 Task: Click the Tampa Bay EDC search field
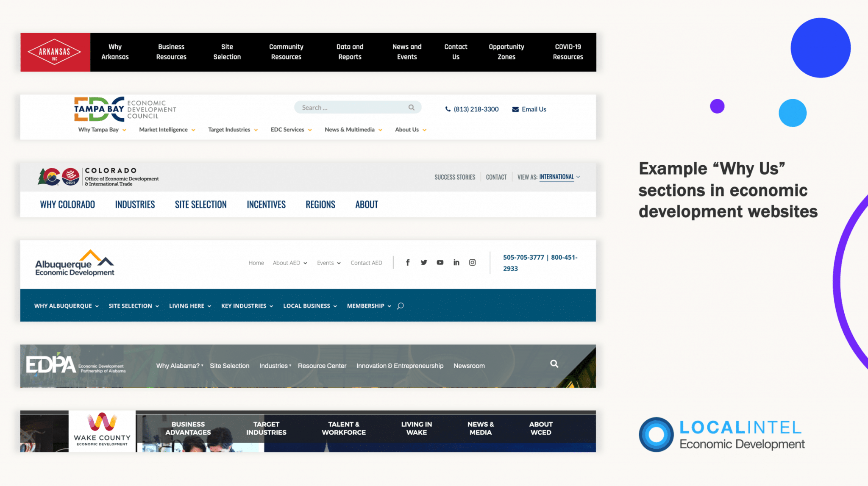(352, 108)
